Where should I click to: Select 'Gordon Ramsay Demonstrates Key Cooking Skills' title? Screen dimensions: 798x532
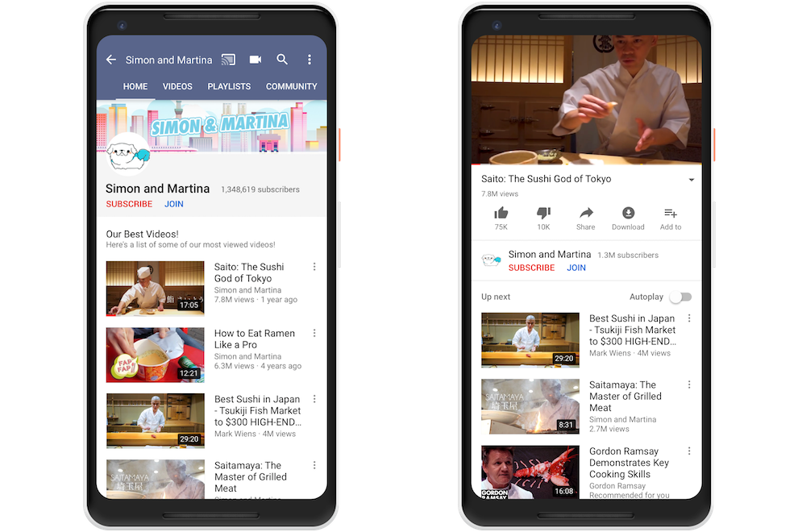[629, 463]
